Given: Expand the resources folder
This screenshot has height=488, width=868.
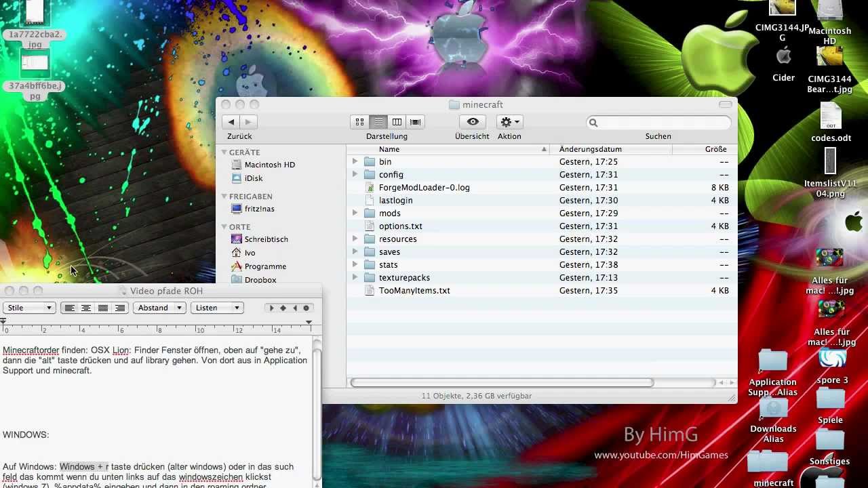Looking at the screenshot, I should coord(355,239).
